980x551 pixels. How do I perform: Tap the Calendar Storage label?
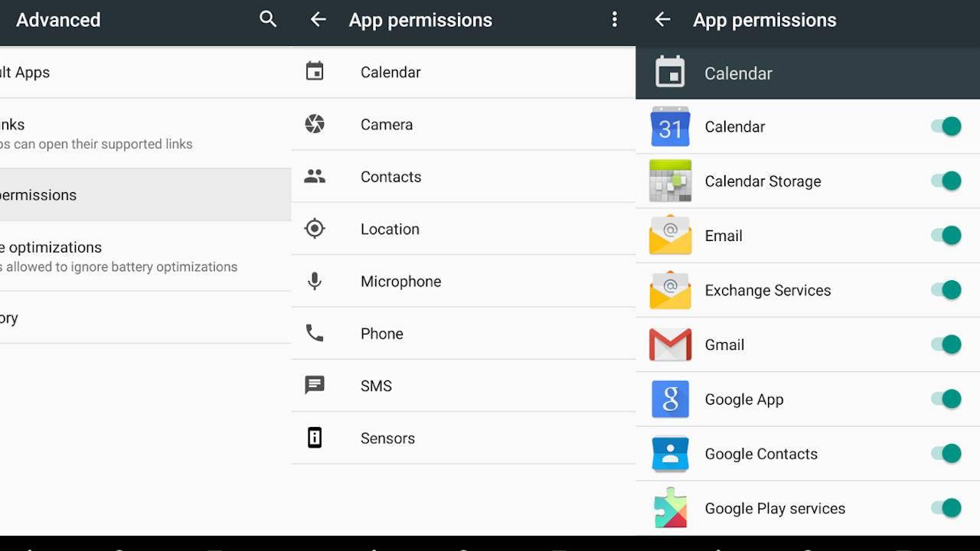(763, 181)
